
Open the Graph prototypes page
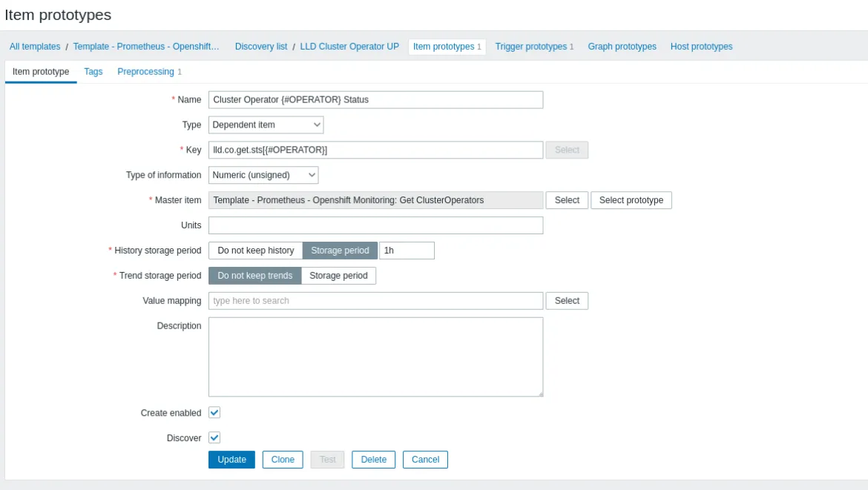pyautogui.click(x=622, y=46)
